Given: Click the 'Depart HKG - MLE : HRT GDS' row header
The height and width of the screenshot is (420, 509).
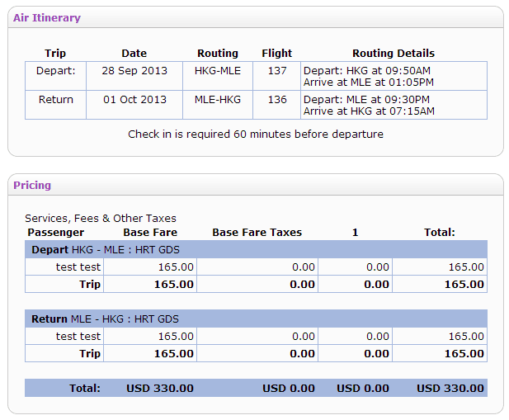Looking at the screenshot, I should coord(106,249).
